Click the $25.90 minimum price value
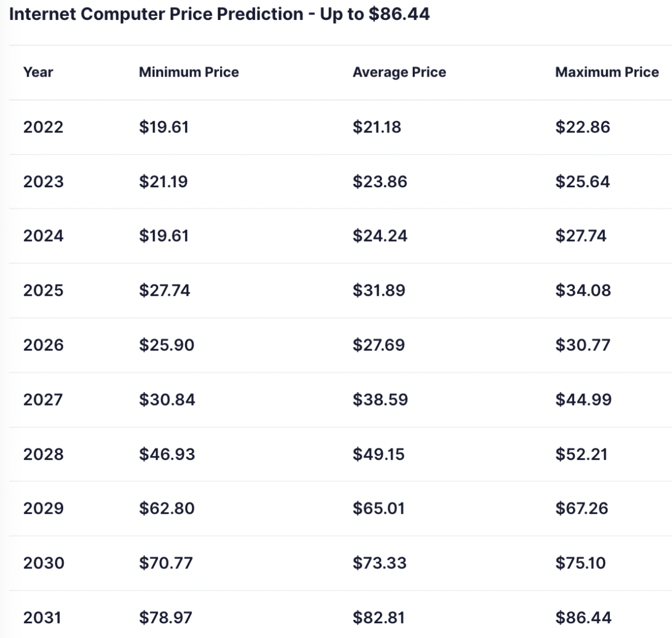672x638 pixels. coord(166,345)
